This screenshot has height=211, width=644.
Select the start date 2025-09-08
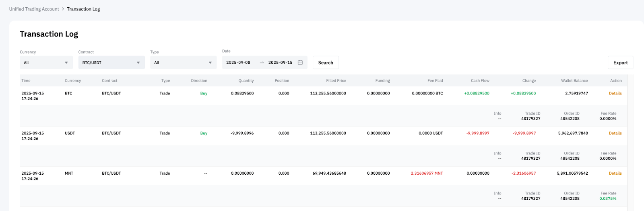point(238,63)
